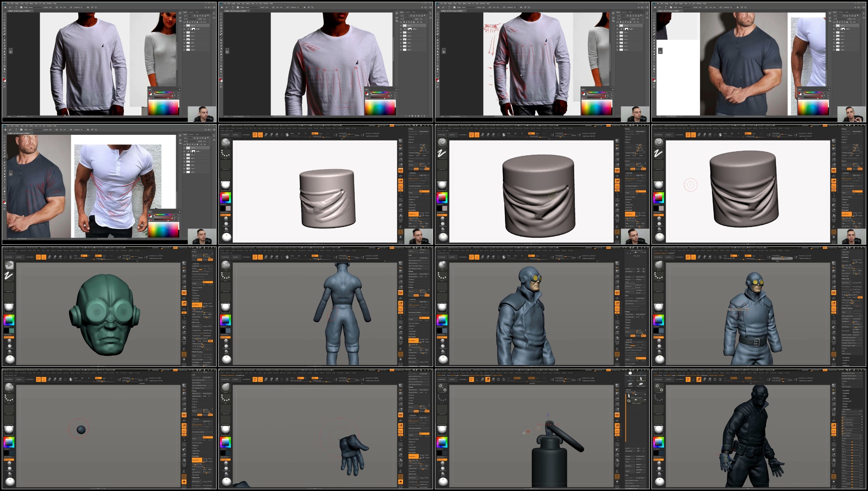This screenshot has width=868, height=491.
Task: Hide the top layer via its eye icon in the white henley Photoshop frame
Action: coord(184,147)
